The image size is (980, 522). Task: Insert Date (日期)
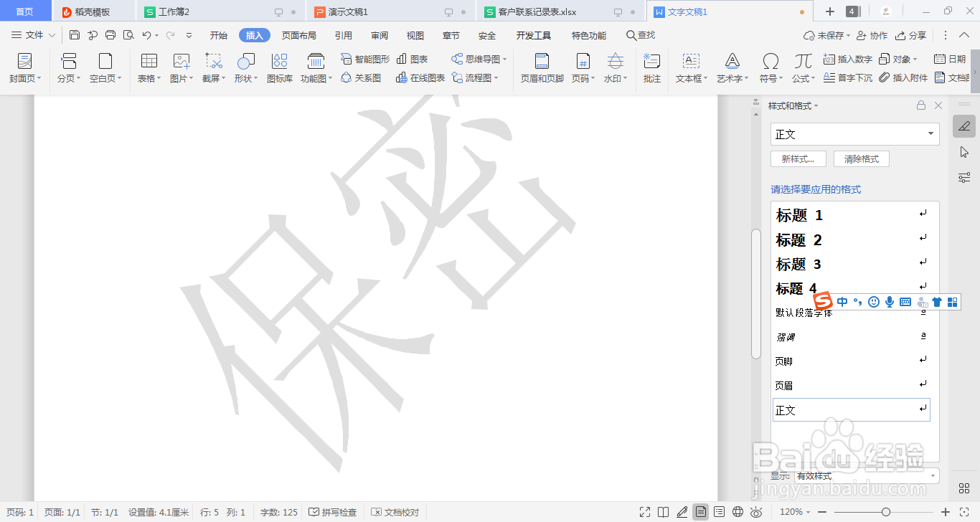pyautogui.click(x=950, y=60)
